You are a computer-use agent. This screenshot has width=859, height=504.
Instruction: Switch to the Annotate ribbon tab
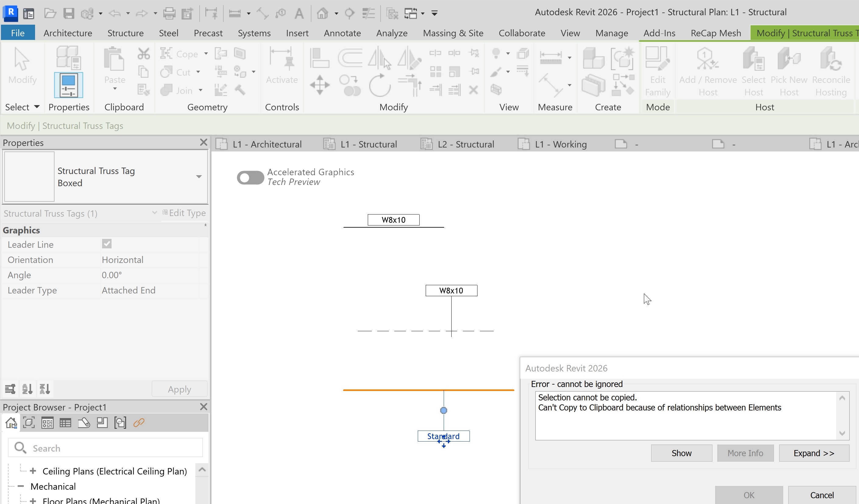pos(342,33)
